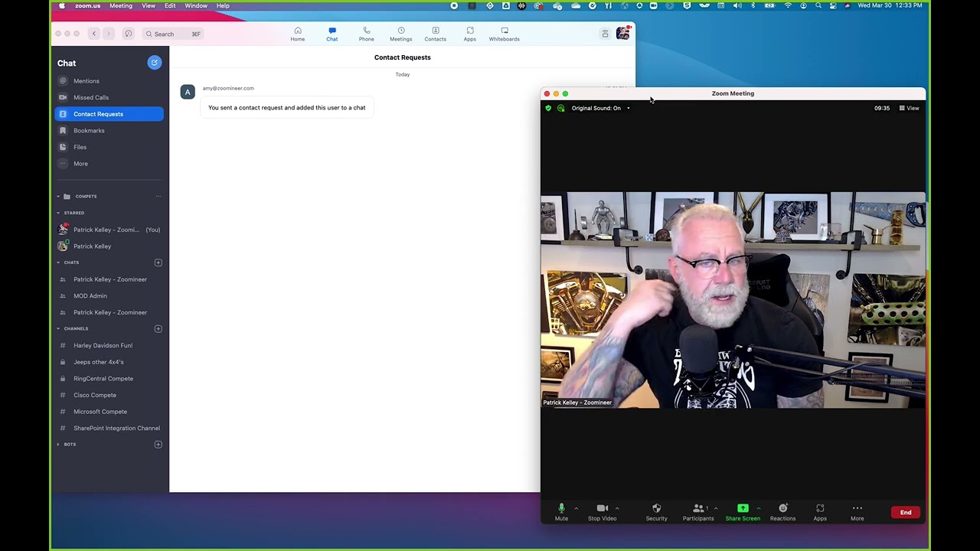The height and width of the screenshot is (551, 980).
Task: Open the Cisco Compete channel
Action: pyautogui.click(x=109, y=396)
